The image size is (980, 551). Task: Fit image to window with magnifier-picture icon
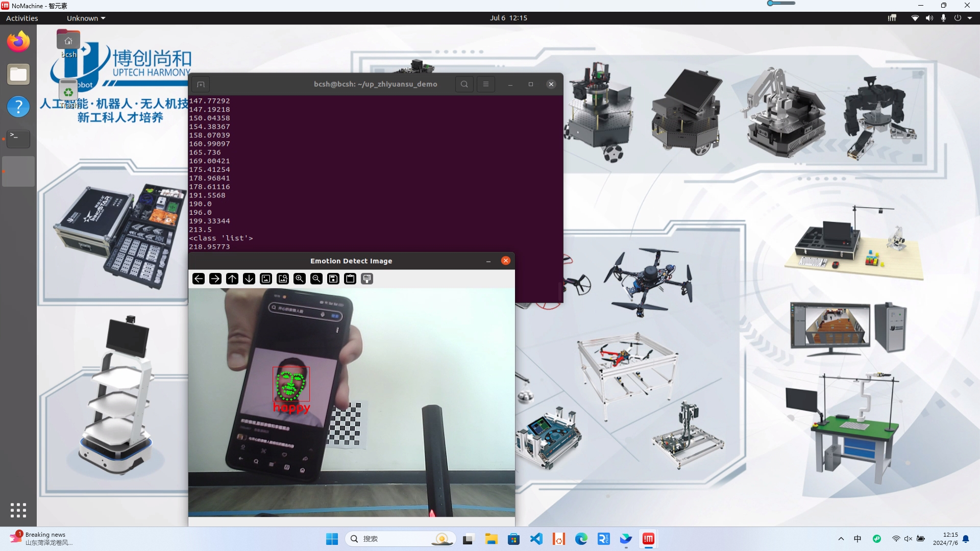[x=283, y=279]
